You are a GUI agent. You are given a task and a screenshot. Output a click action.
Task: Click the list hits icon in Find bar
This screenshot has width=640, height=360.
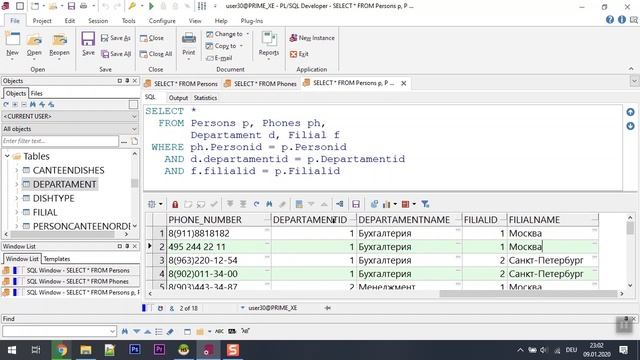[x=159, y=331]
